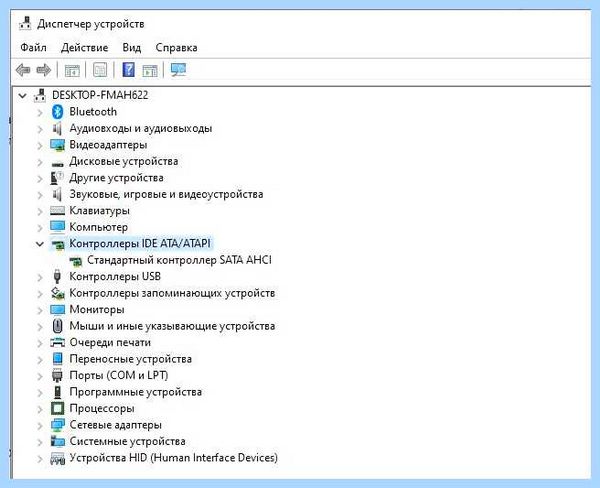This screenshot has height=488, width=600.
Task: Open the Вид menu
Action: [132, 47]
